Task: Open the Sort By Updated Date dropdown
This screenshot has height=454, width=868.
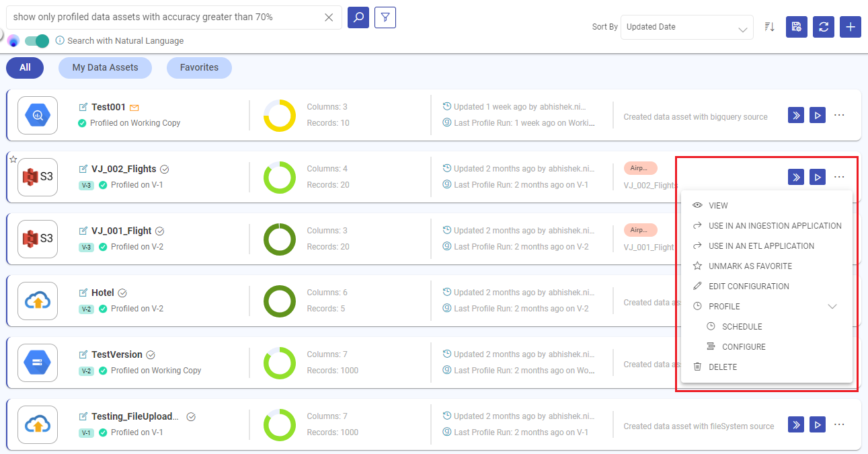Action: click(x=686, y=27)
